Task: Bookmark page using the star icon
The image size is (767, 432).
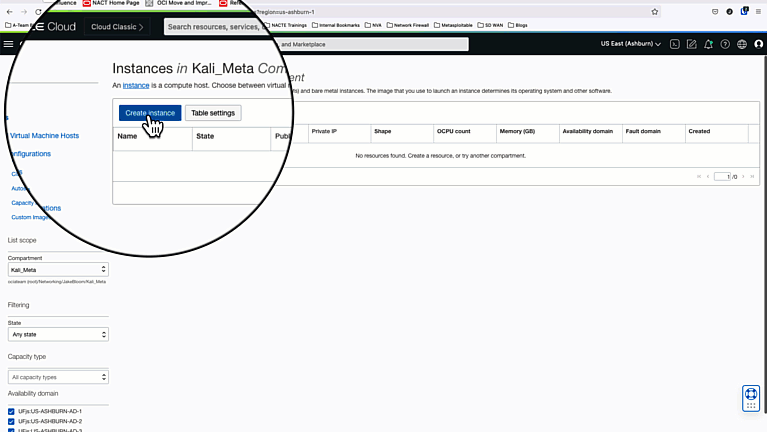Action: click(654, 12)
